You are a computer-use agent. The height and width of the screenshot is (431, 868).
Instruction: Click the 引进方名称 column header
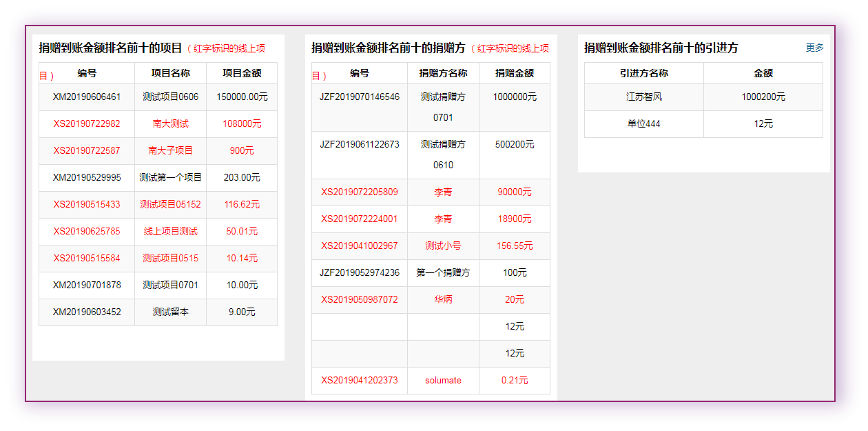643,73
